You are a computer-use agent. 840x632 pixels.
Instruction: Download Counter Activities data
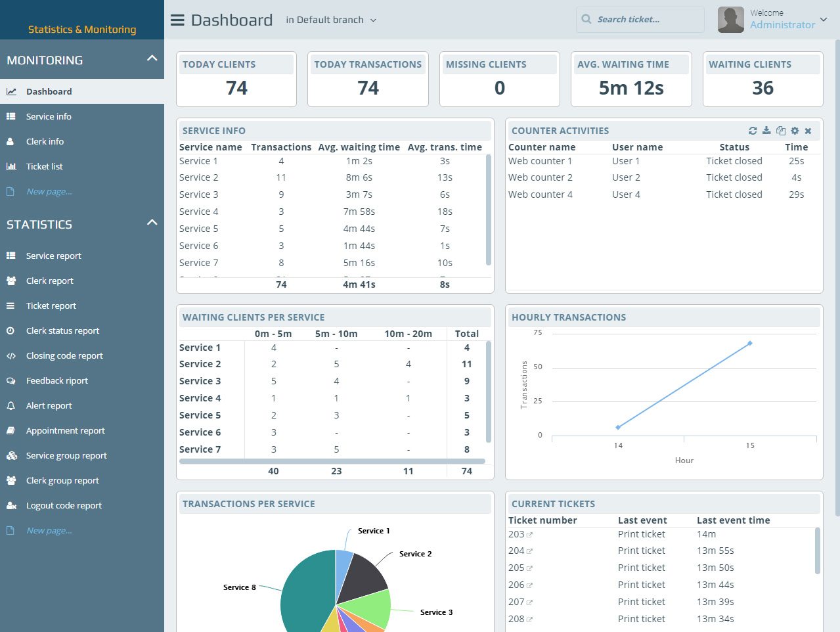pos(766,131)
